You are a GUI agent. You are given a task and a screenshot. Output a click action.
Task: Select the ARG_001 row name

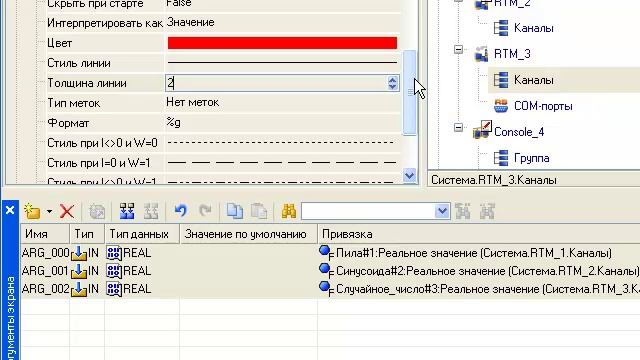(x=45, y=271)
